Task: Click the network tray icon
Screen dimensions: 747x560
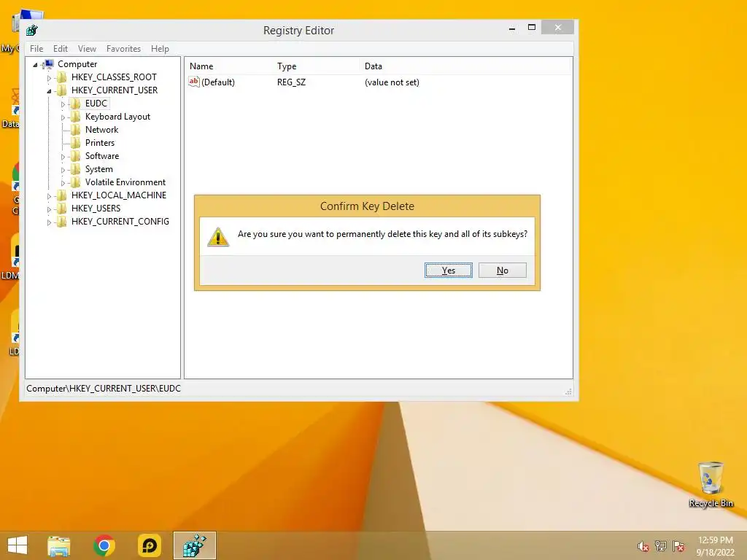Action: (x=661, y=546)
